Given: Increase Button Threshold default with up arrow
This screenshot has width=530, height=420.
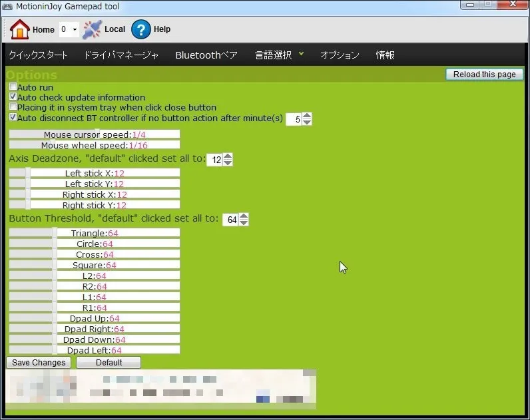Looking at the screenshot, I should point(244,216).
